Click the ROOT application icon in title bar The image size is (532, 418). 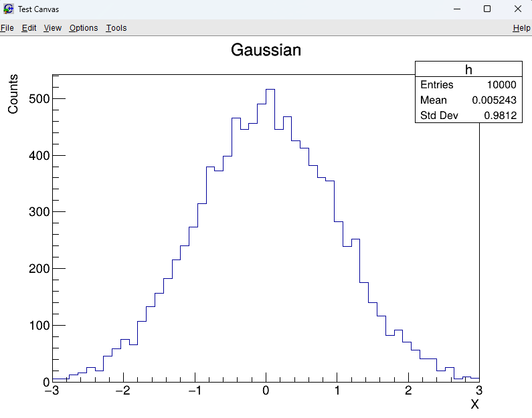pos(8,9)
